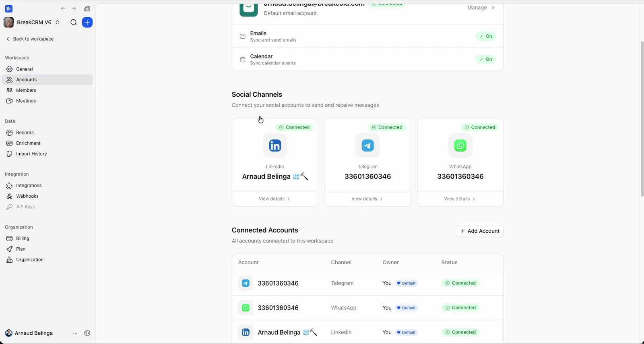Expand View details for WhatsApp
This screenshot has width=644, height=344.
pos(460,199)
